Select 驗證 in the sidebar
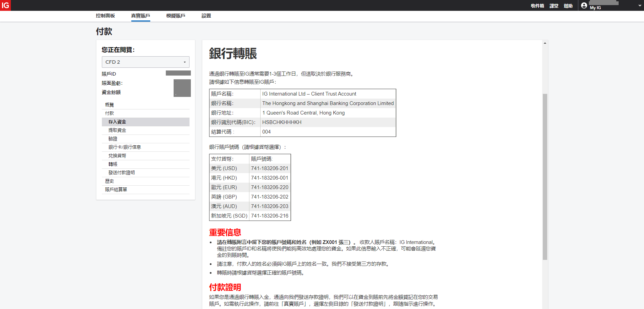The height and width of the screenshot is (309, 644). [x=146, y=139]
